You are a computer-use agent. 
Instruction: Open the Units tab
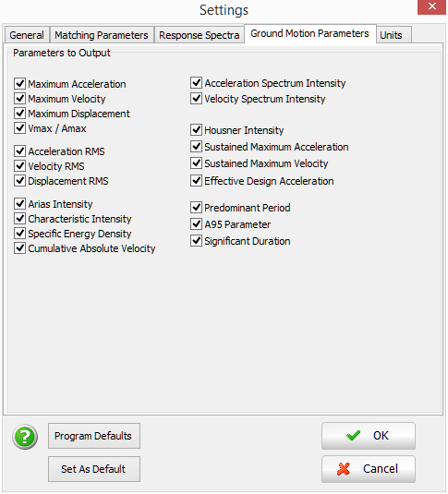click(394, 35)
